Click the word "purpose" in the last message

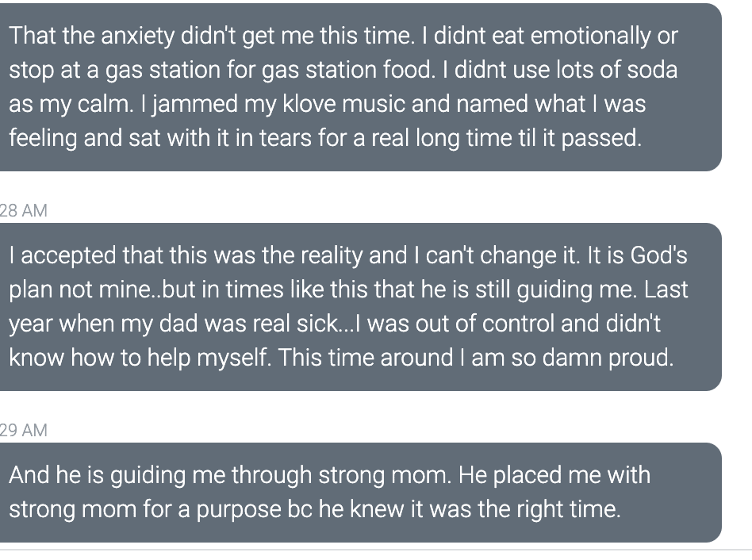(x=238, y=510)
